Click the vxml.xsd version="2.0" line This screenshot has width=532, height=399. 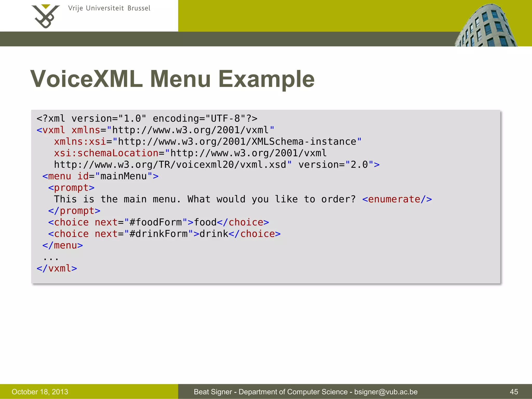[217, 165]
